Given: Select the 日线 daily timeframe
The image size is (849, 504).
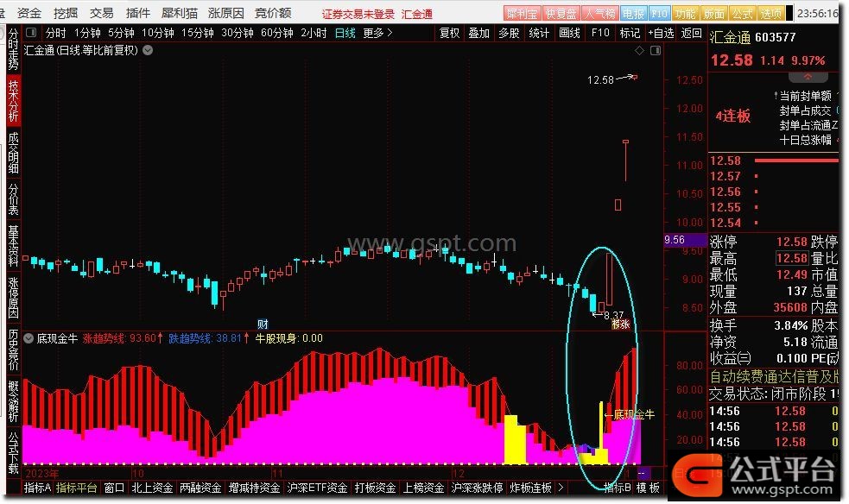Looking at the screenshot, I should pyautogui.click(x=345, y=33).
